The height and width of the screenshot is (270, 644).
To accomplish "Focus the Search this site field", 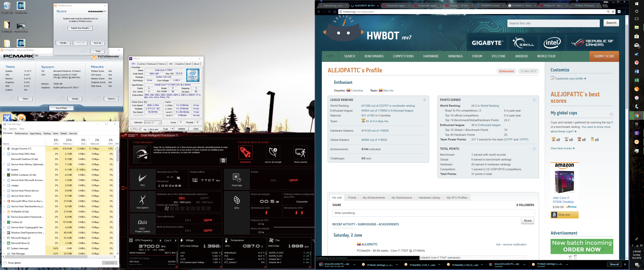I will [553, 23].
